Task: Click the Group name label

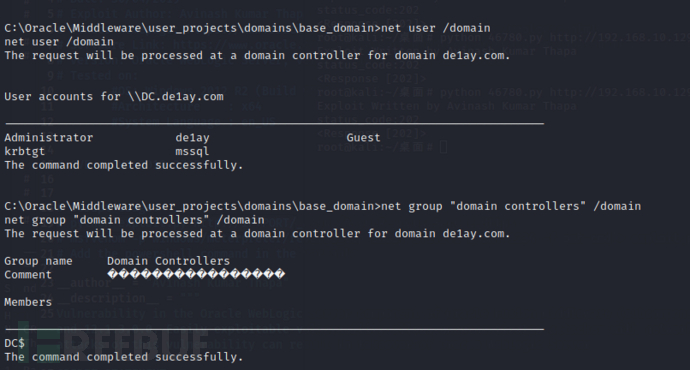Action: click(38, 261)
